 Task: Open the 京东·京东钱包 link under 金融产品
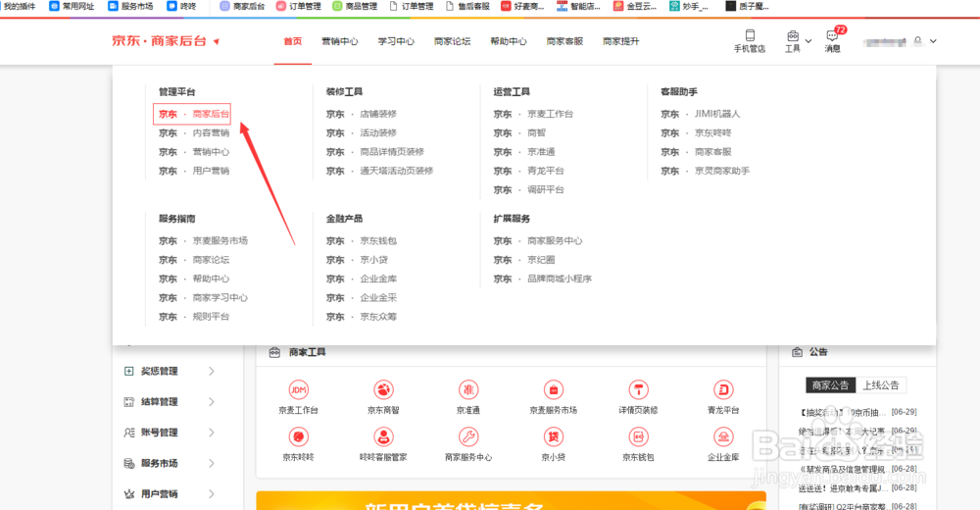[x=362, y=241]
